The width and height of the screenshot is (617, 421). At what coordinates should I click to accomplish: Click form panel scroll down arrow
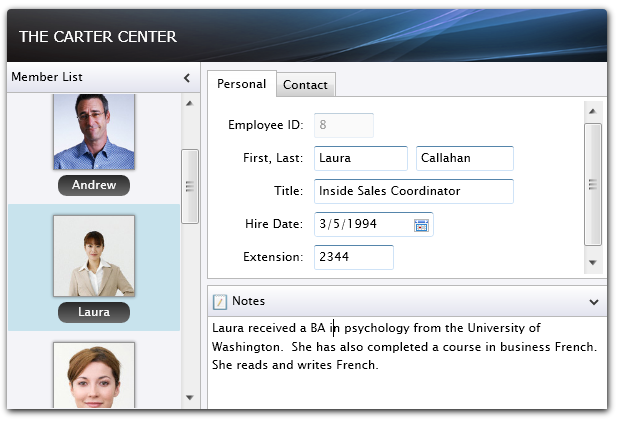[x=593, y=262]
